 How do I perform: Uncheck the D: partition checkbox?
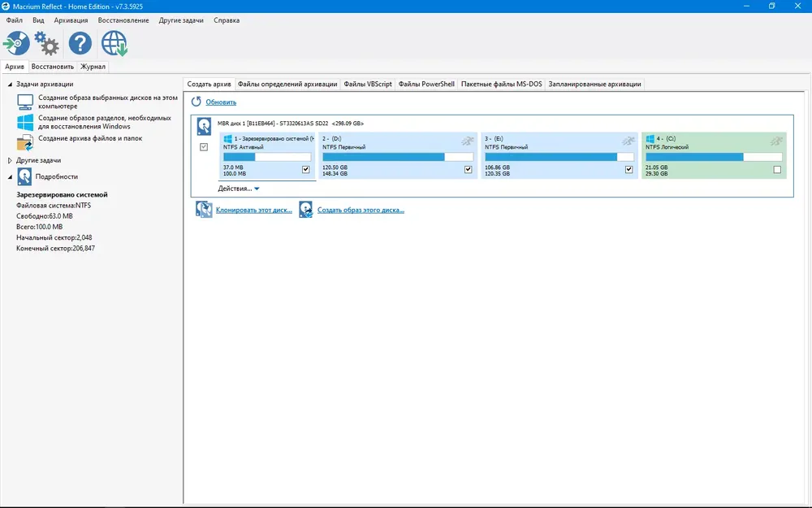[469, 170]
